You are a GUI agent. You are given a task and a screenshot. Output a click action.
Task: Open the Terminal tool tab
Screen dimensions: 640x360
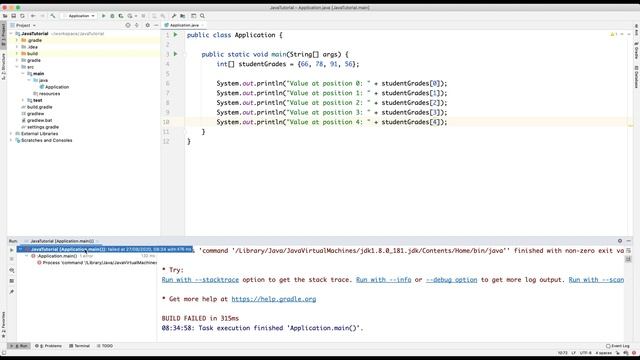[79, 346]
